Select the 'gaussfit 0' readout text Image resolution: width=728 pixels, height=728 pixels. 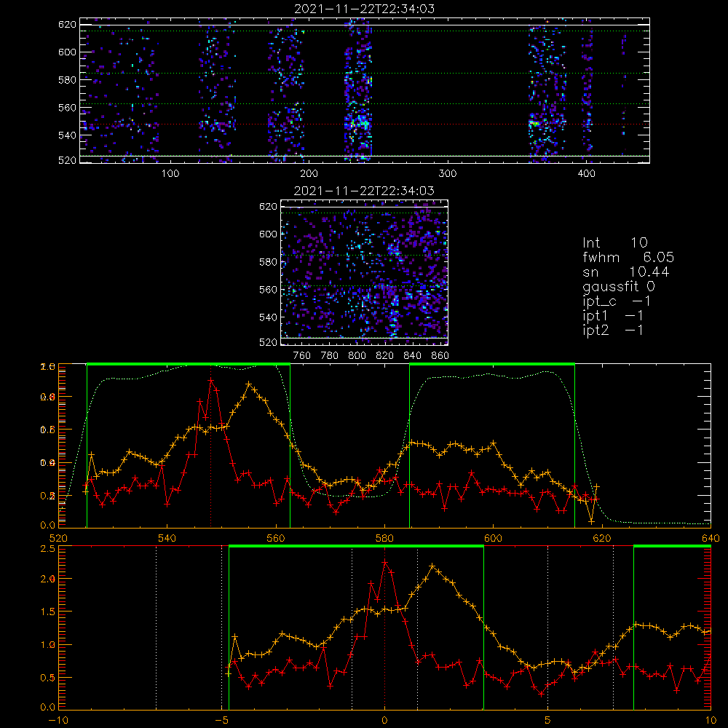click(x=618, y=287)
